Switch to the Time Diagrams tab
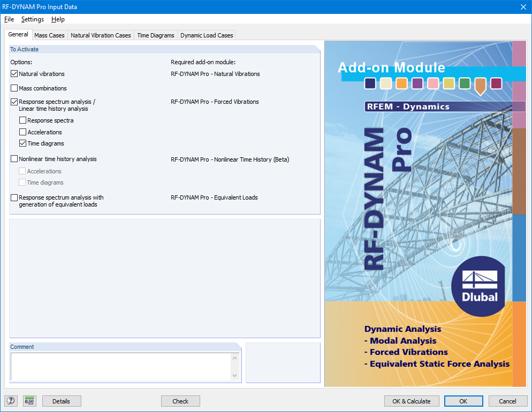The height and width of the screenshot is (412, 532). [x=155, y=35]
